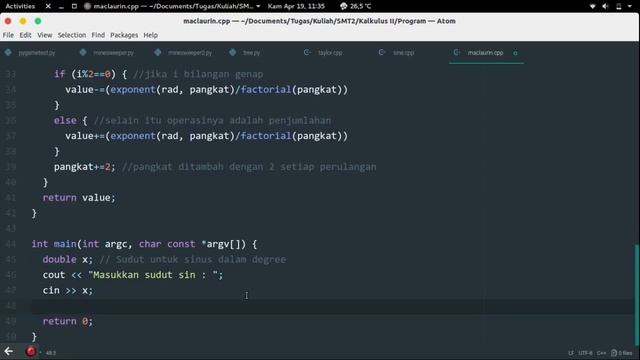640x360 pixels.
Task: Open the Find menu
Action: tap(98, 35)
